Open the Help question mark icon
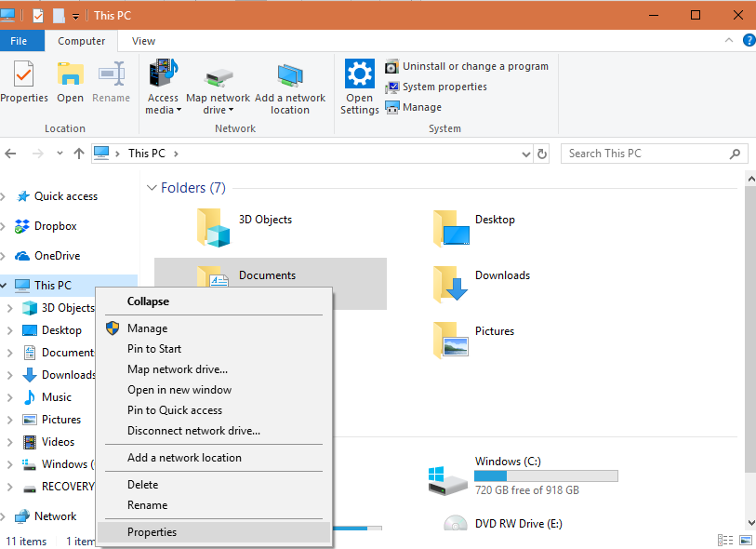This screenshot has width=756, height=549. click(749, 41)
